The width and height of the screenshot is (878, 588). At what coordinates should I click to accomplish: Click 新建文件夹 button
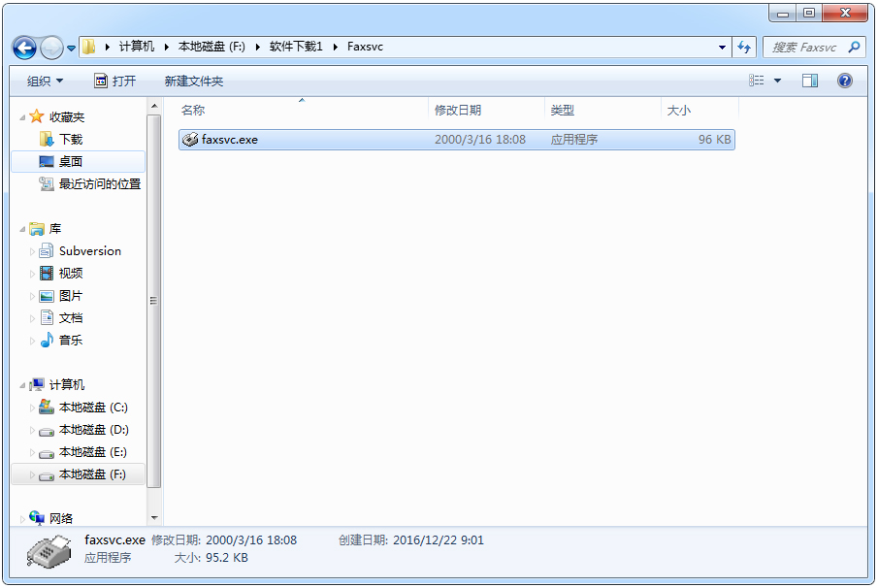pos(194,82)
